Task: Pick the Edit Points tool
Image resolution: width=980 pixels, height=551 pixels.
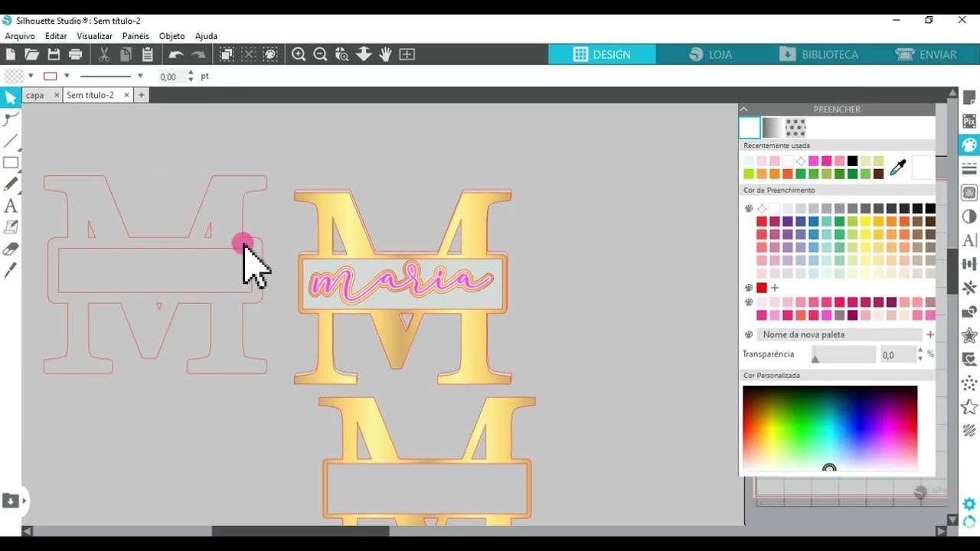Action: coord(11,119)
